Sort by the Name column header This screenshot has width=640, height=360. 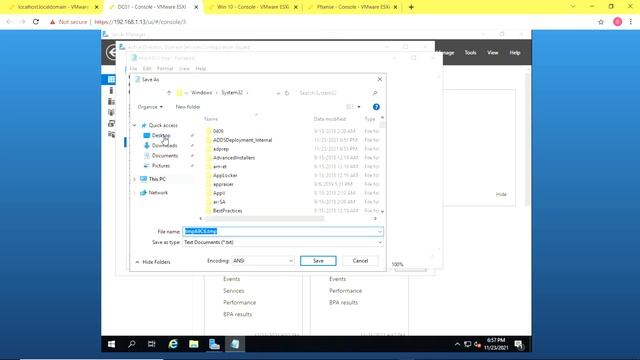click(x=211, y=119)
